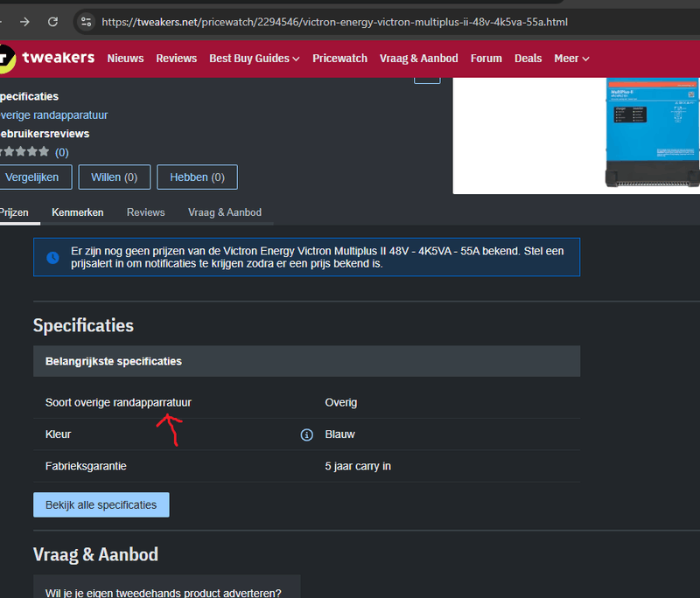Click the Willen (0) button
700x598 pixels.
click(x=115, y=177)
